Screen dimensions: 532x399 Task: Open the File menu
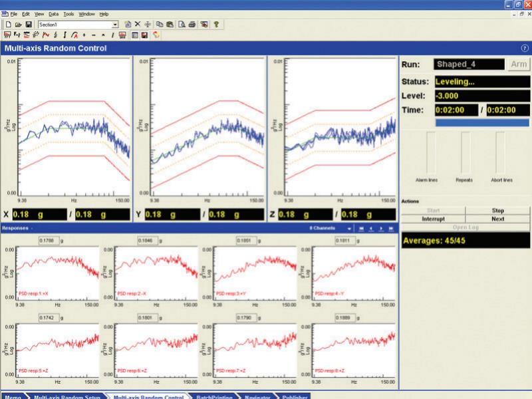13,14
